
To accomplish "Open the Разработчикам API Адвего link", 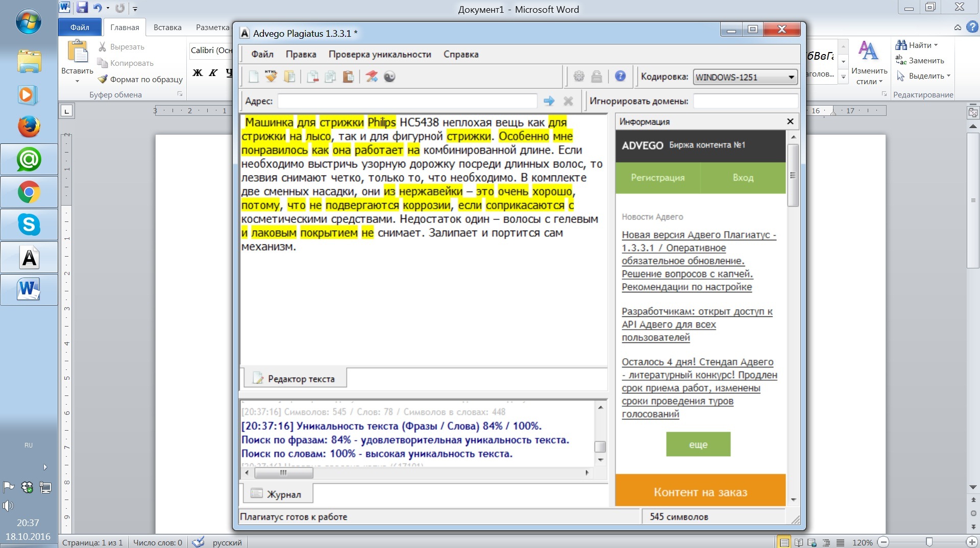I will point(697,325).
